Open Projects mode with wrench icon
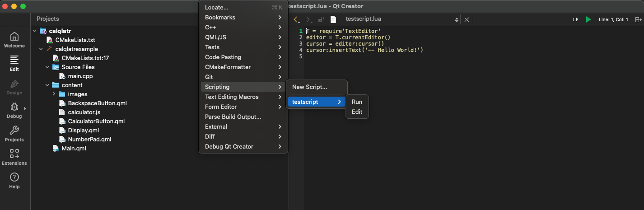The image size is (644, 210). (14, 133)
